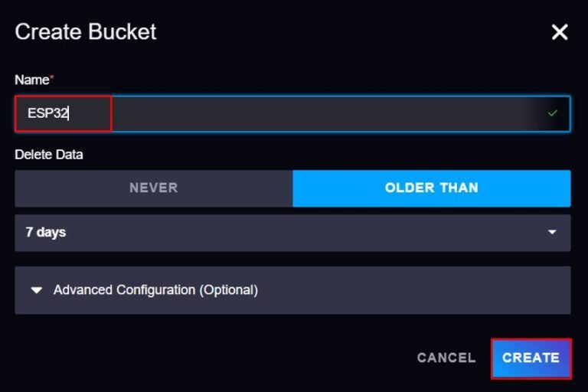Screen dimensions: 588x392
Task: Click the green validation checkmark icon
Action: click(553, 113)
